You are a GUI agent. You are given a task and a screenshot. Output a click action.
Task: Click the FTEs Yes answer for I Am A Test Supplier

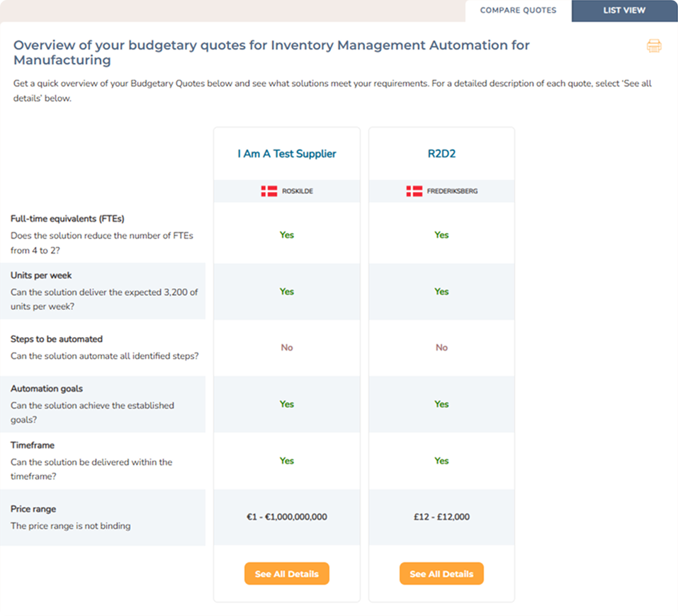coord(286,235)
